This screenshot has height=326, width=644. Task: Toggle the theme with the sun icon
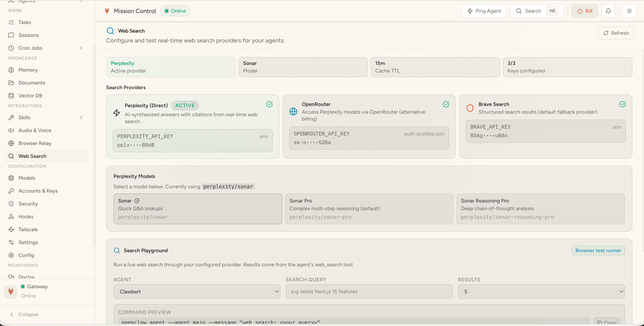point(629,11)
